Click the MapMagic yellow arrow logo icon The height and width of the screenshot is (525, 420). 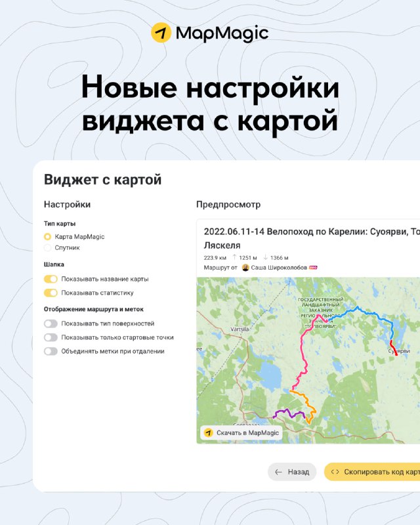161,33
